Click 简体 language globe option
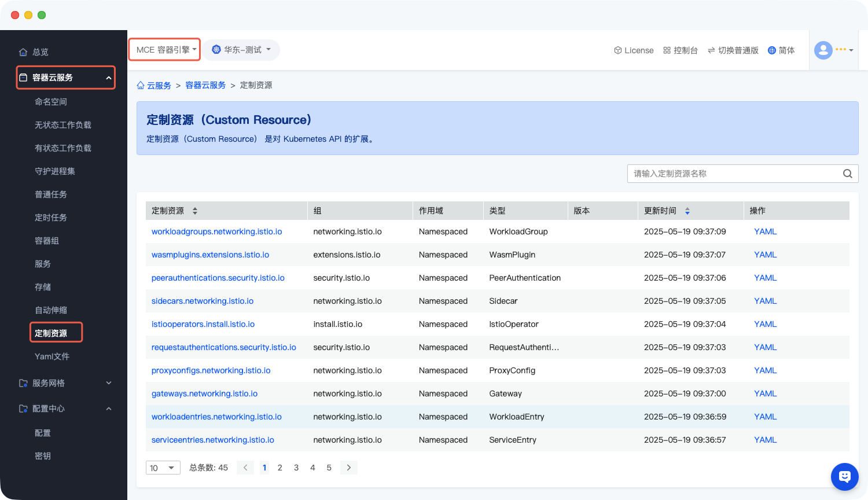868x500 pixels. 781,50
